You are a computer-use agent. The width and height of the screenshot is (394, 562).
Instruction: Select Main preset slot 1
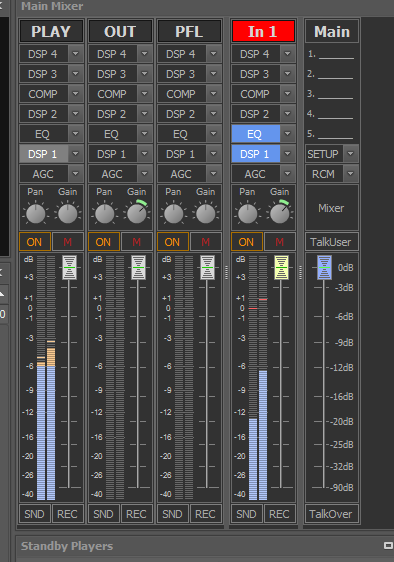[x=331, y=54]
